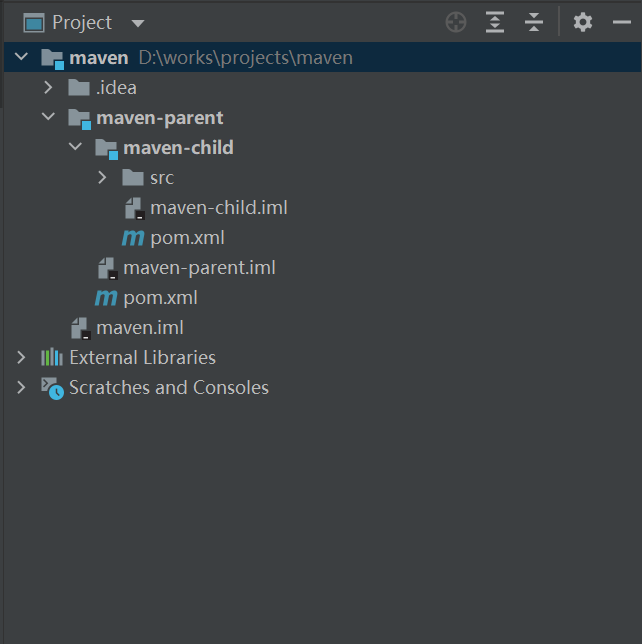Click the Select Opened File target icon
642x644 pixels.
pyautogui.click(x=456, y=22)
